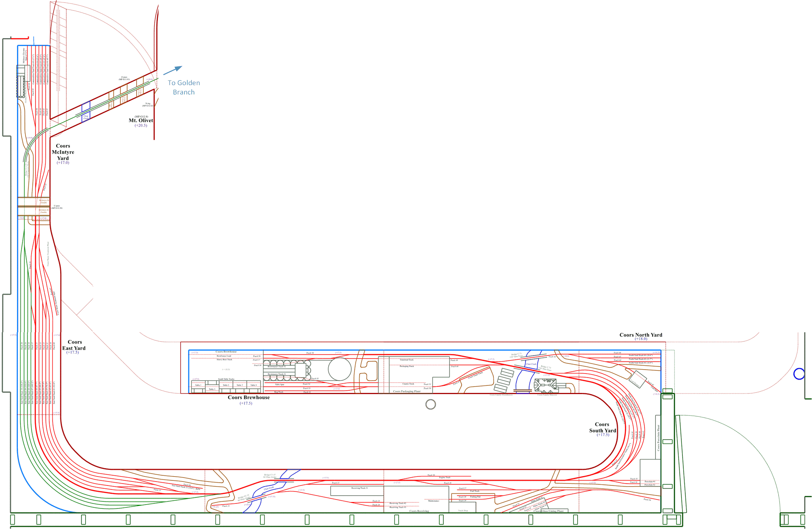Select the "Brewhouse Lead" track label
Image resolution: width=812 pixels, height=529 pixels.
click(224, 356)
